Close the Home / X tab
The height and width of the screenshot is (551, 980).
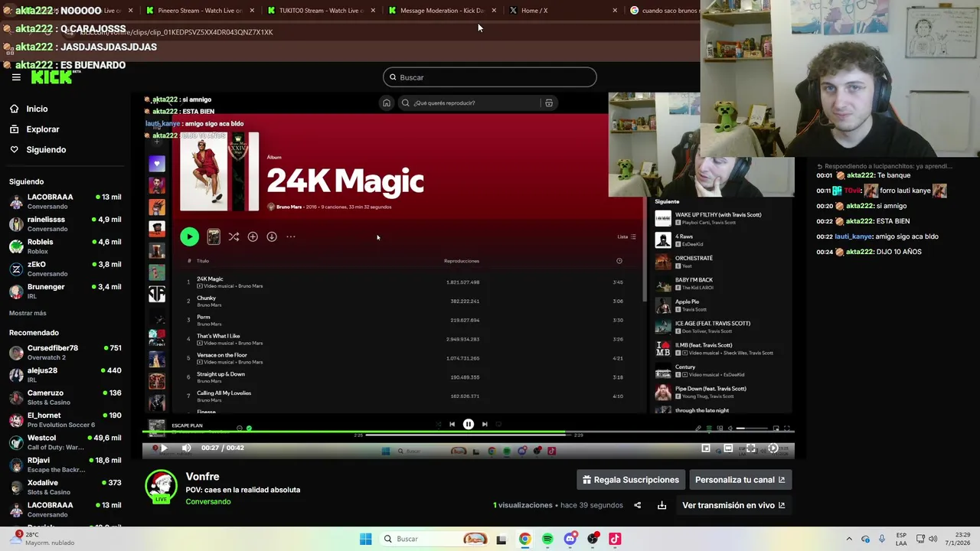click(615, 11)
